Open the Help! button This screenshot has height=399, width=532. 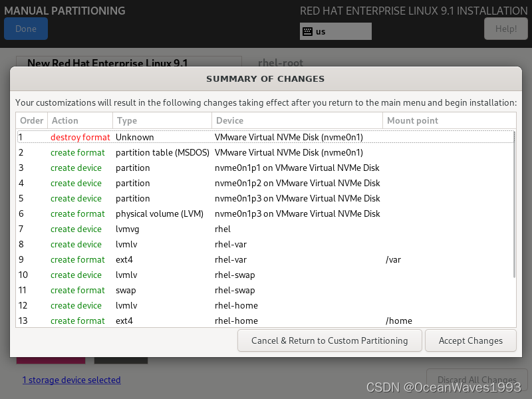pyautogui.click(x=506, y=29)
